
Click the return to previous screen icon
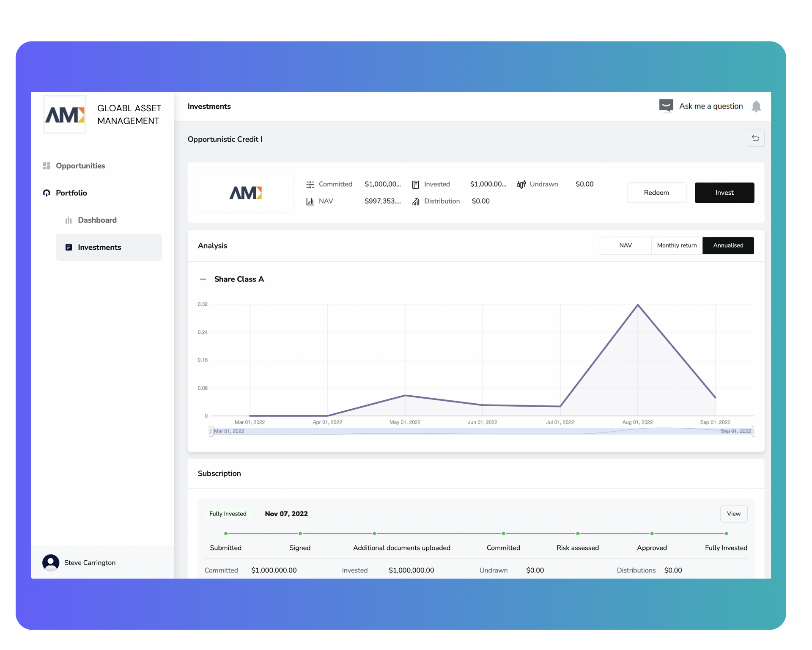(756, 139)
